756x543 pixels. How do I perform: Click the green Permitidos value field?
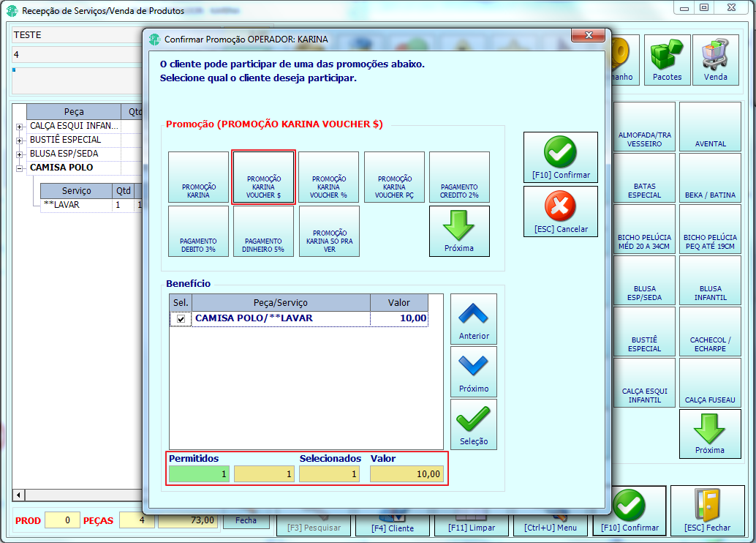tap(199, 474)
